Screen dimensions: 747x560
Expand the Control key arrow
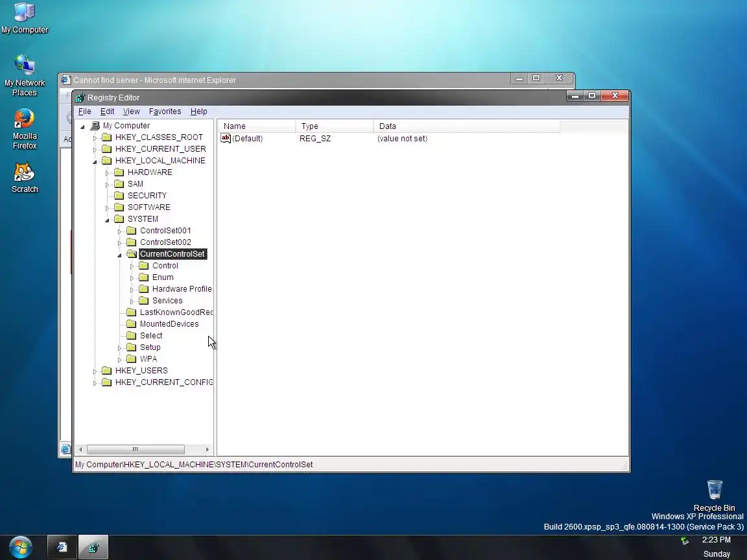pyautogui.click(x=132, y=266)
